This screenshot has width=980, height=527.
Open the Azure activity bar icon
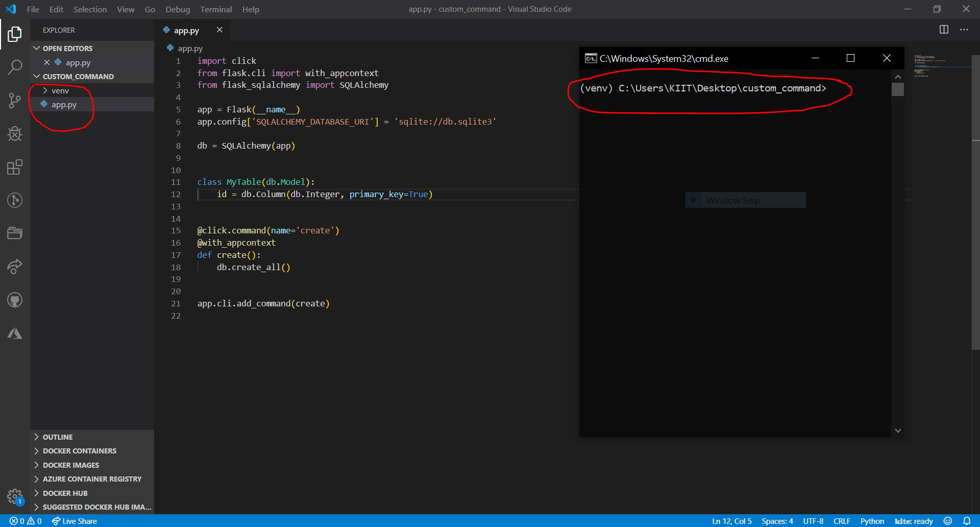tap(15, 333)
